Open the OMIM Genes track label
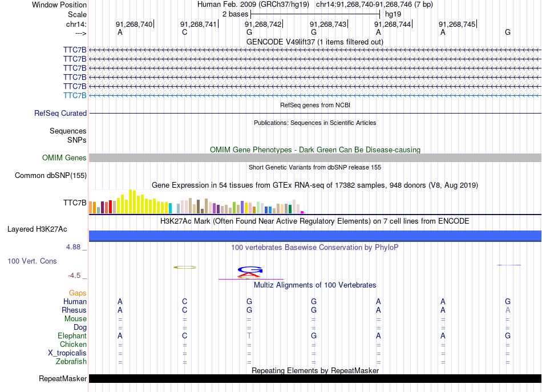Screen dimensions: 542x392 point(64,157)
